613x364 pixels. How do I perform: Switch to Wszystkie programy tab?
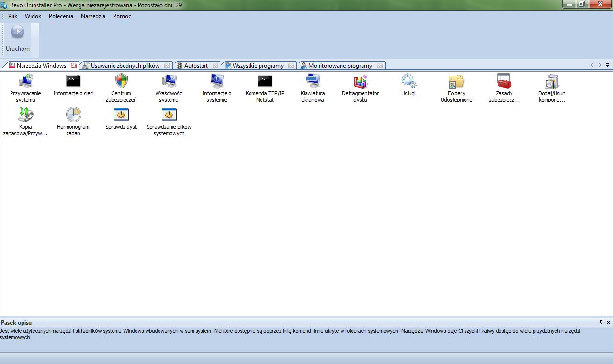tap(258, 66)
